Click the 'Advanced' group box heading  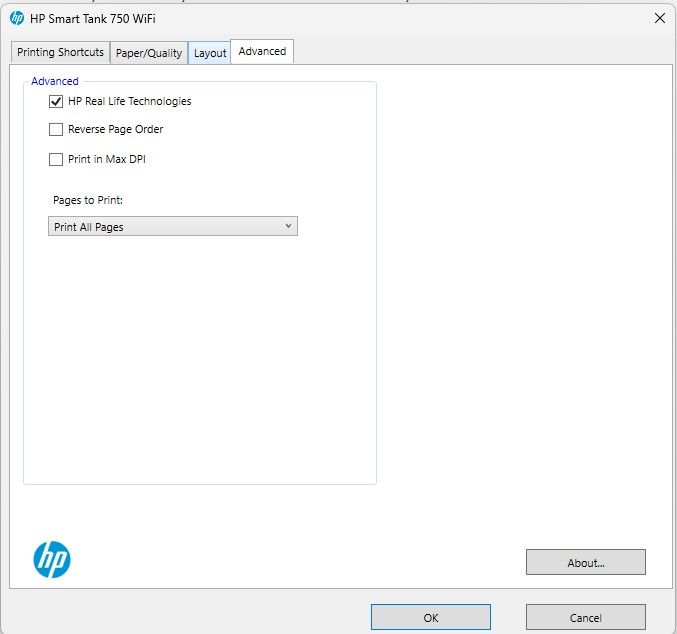pos(55,81)
